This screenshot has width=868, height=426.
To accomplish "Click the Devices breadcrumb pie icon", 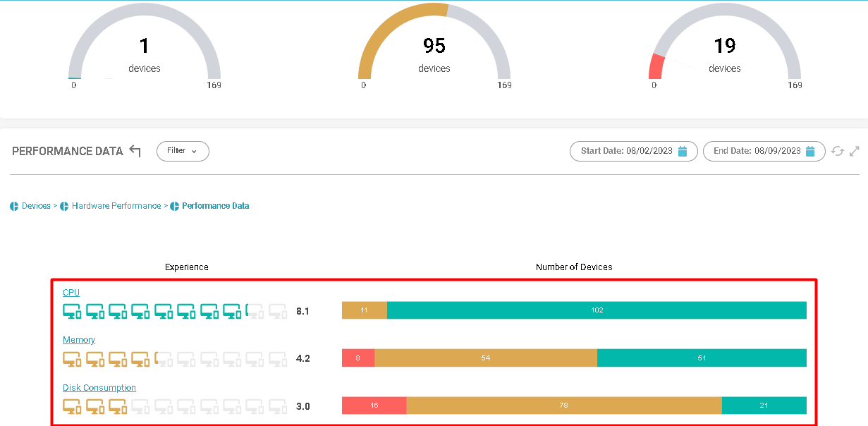I will [x=14, y=207].
